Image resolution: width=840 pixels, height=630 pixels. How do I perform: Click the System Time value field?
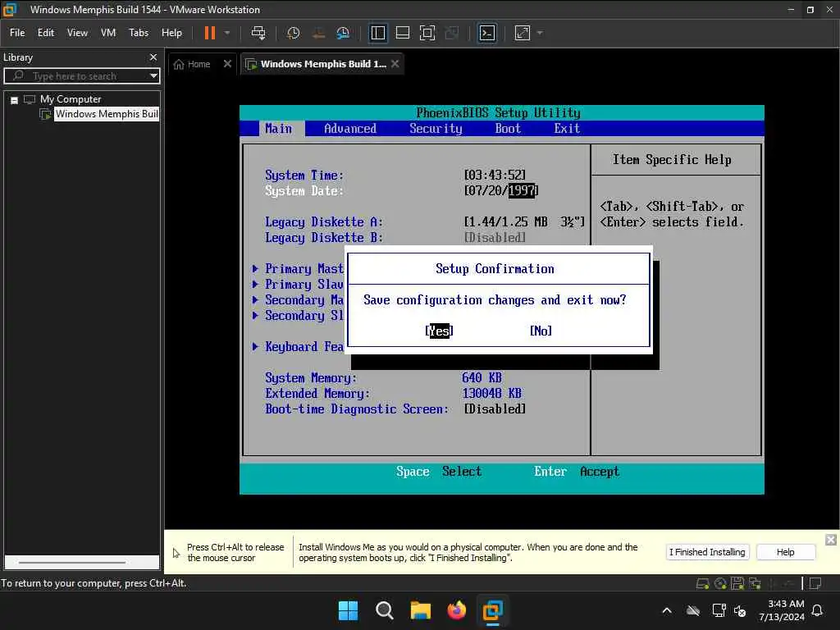[x=495, y=176]
